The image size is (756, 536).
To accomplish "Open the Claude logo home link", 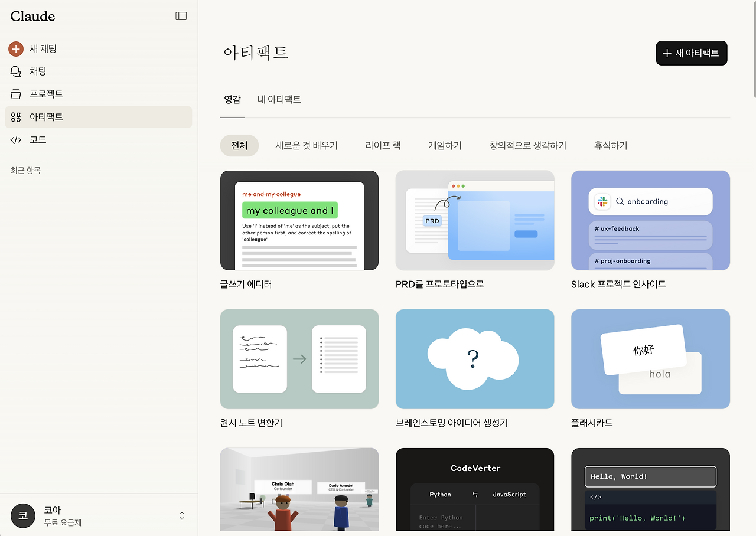I will click(32, 17).
